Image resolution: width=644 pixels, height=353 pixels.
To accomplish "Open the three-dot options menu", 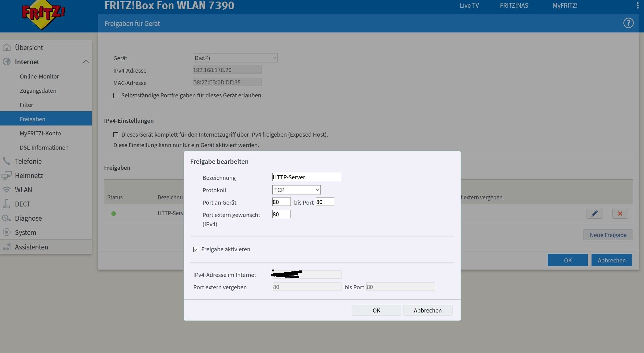I will click(638, 6).
